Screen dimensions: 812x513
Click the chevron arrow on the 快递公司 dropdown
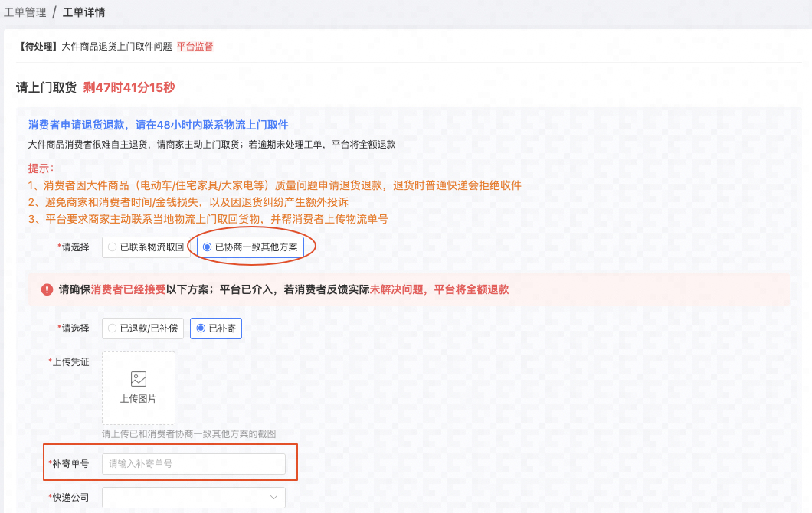pos(274,497)
